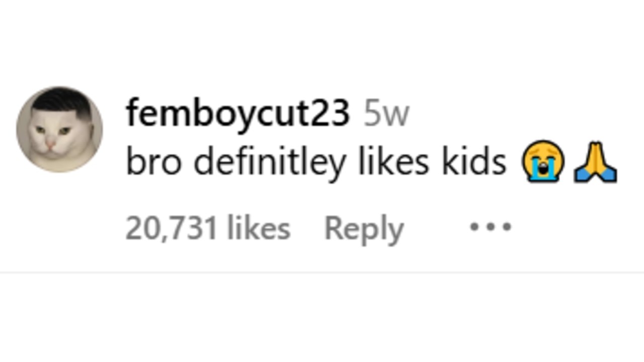The width and height of the screenshot is (644, 362).
Task: Click the word "definitley" in the comment
Action: [x=270, y=163]
